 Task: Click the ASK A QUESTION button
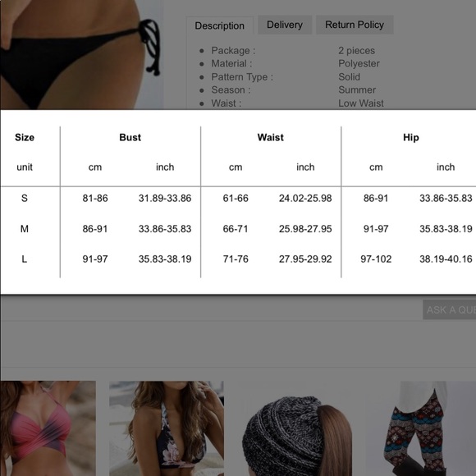click(450, 309)
